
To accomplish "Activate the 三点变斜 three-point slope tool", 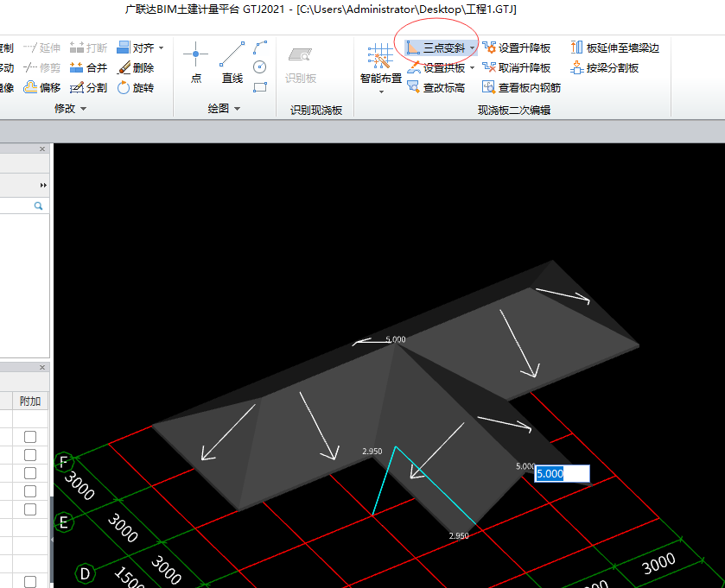I will click(x=436, y=47).
